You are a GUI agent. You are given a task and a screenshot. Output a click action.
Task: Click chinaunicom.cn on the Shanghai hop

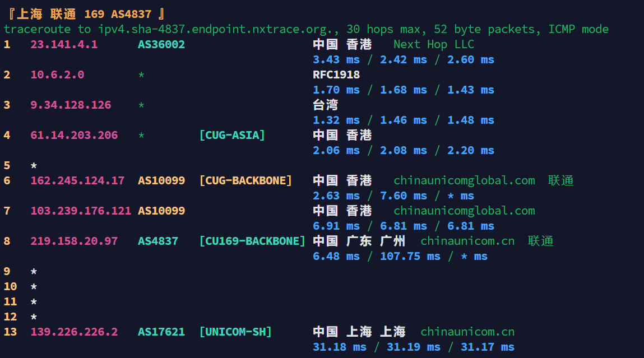coord(467,332)
